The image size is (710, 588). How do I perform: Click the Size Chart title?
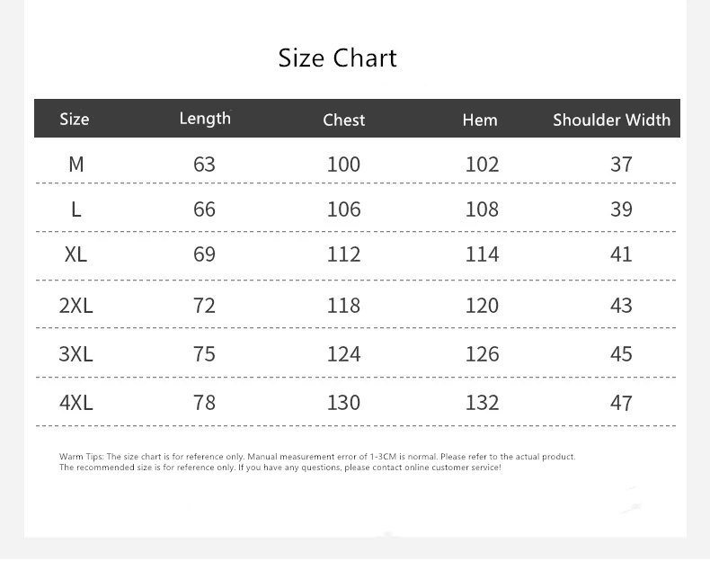[337, 58]
